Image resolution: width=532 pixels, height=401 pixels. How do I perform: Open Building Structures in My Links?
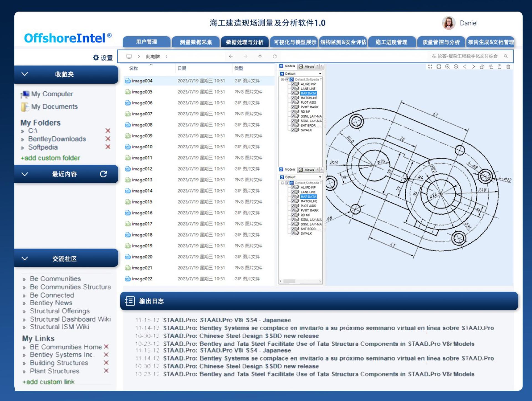(59, 363)
